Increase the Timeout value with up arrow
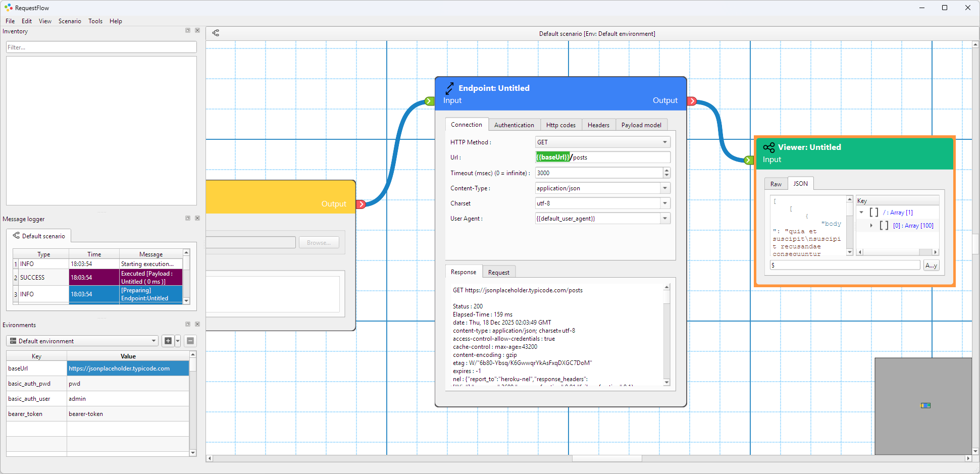 click(x=666, y=171)
